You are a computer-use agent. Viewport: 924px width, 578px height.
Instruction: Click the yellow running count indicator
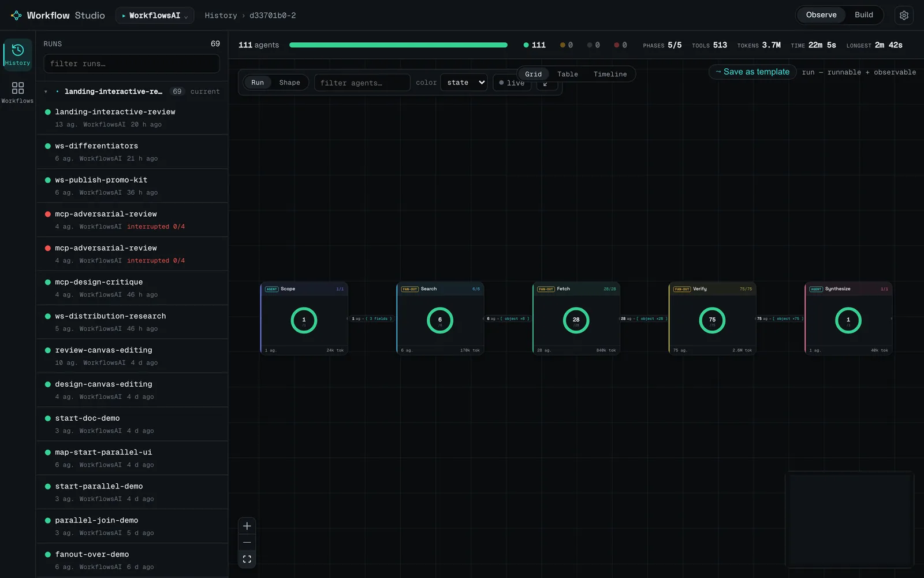[x=567, y=45]
